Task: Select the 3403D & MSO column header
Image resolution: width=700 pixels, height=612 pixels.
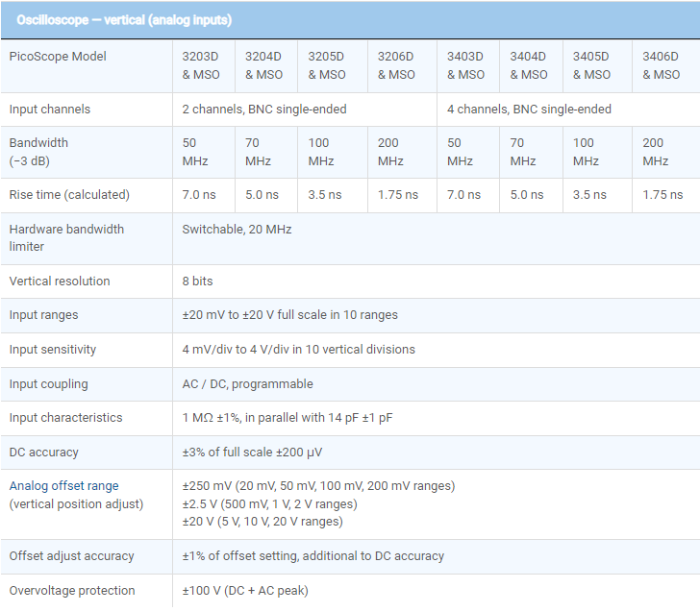Action: (x=466, y=65)
